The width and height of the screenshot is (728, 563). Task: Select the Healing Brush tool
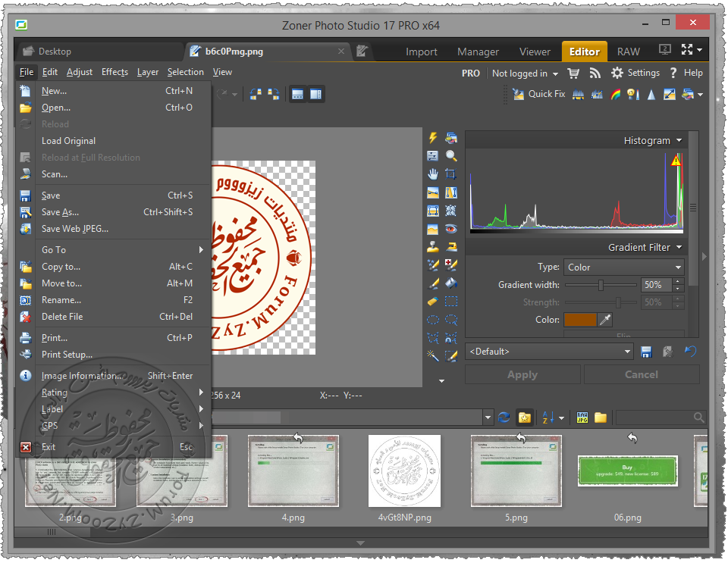[x=450, y=264]
